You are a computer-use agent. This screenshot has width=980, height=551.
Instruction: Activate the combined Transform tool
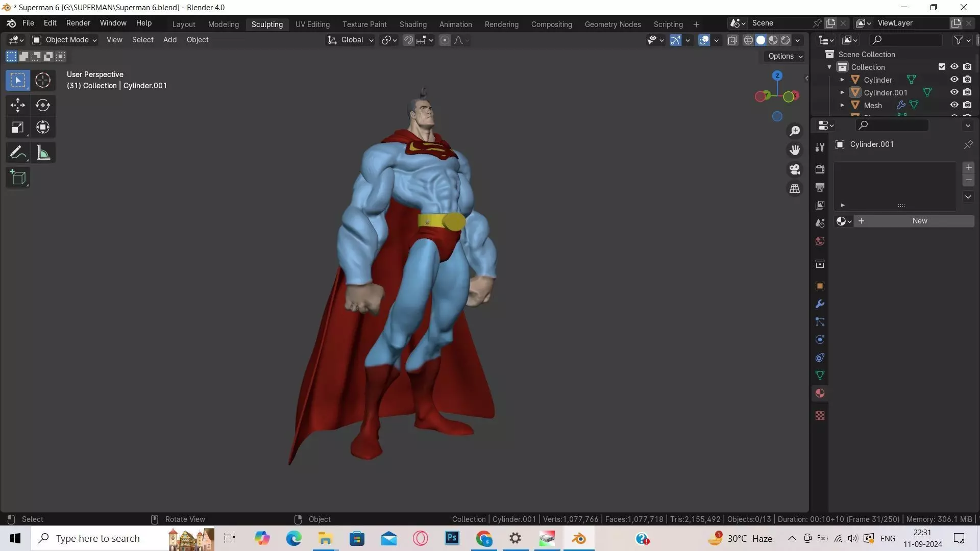point(43,127)
